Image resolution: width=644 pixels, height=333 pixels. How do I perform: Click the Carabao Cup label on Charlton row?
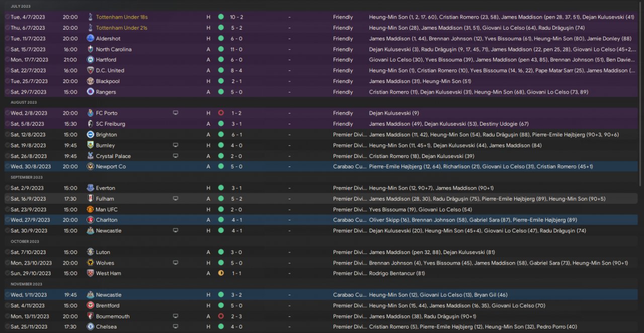click(x=350, y=220)
